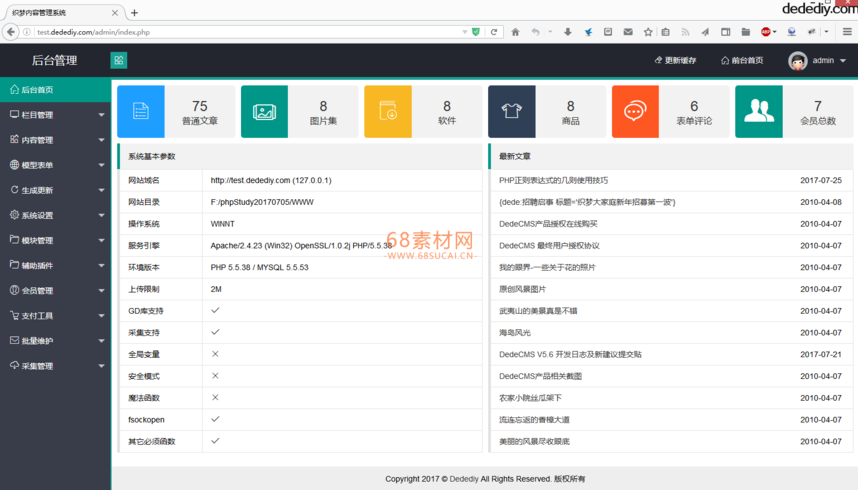Screen dimensions: 858x490
Task: Click 前台首页 link in top bar
Action: (x=742, y=60)
